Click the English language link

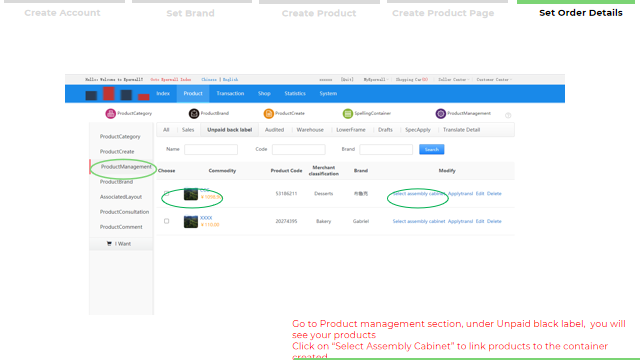230,80
